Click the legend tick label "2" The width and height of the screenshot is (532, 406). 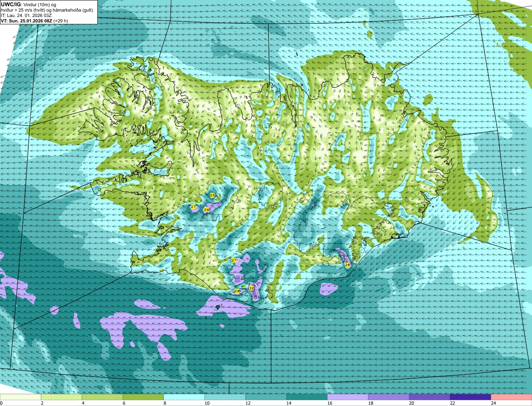point(42,403)
